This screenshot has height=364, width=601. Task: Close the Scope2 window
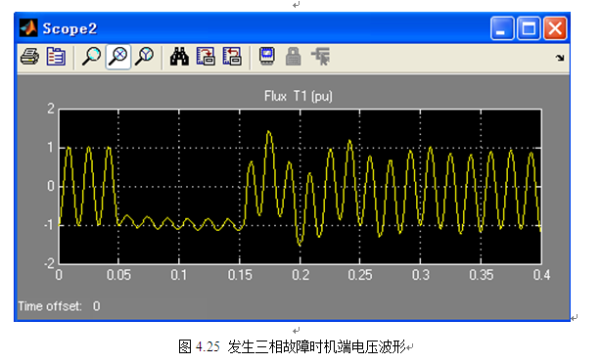pos(555,28)
